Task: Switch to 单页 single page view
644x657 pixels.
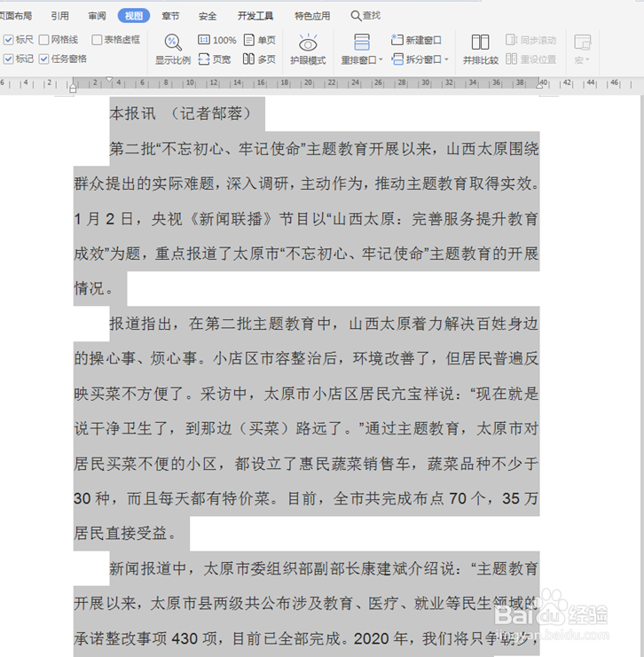Action: (x=260, y=40)
